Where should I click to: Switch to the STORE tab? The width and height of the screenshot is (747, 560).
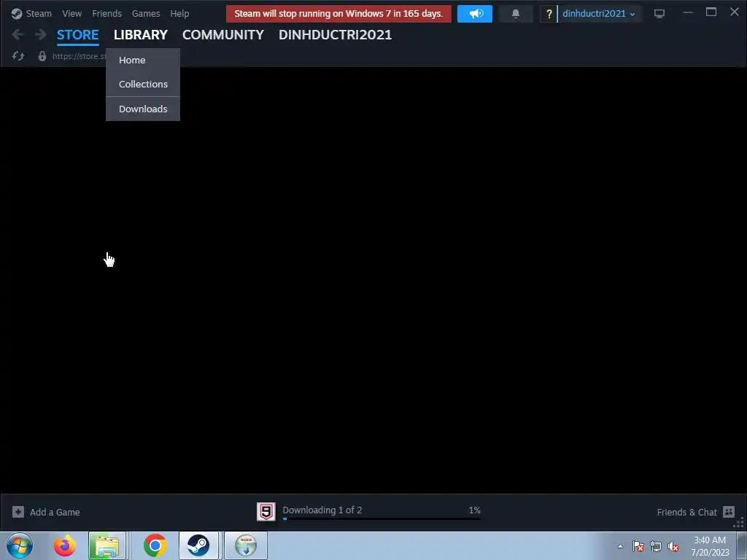coord(77,35)
